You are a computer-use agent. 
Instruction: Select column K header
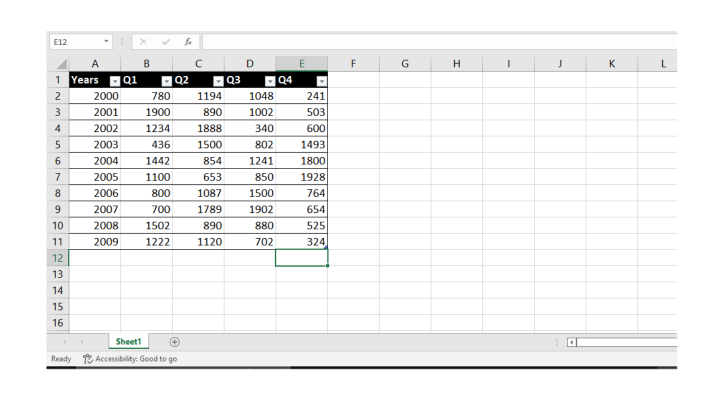coord(612,64)
